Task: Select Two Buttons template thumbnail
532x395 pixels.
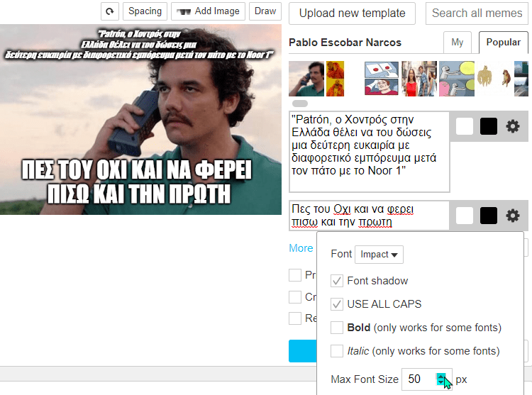Action: [x=382, y=79]
